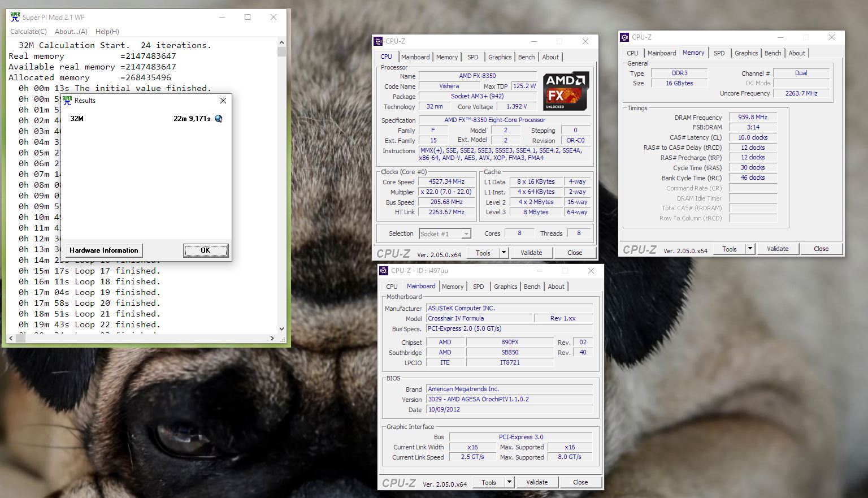
Task: Click the BIOS date 10/09/2012
Action: (510, 410)
